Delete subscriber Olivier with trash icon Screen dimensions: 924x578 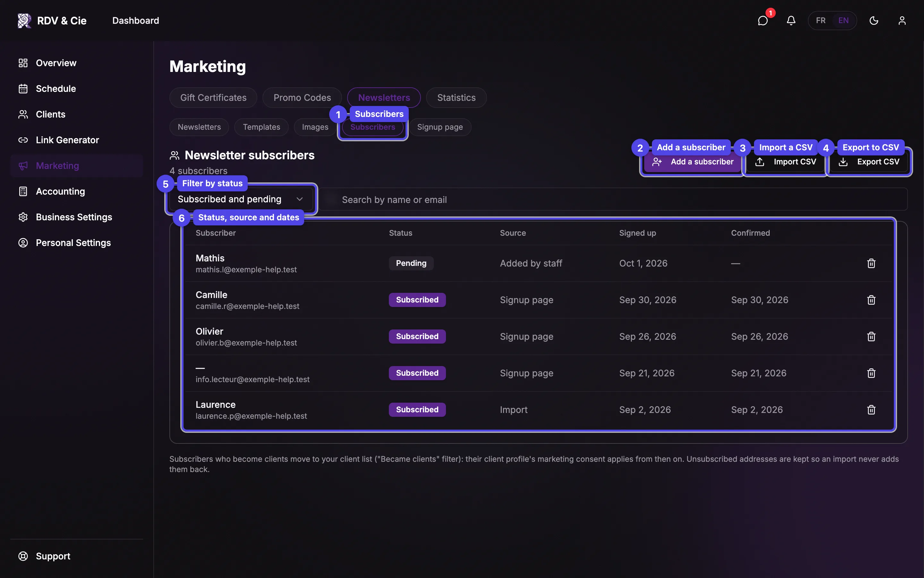[871, 337]
